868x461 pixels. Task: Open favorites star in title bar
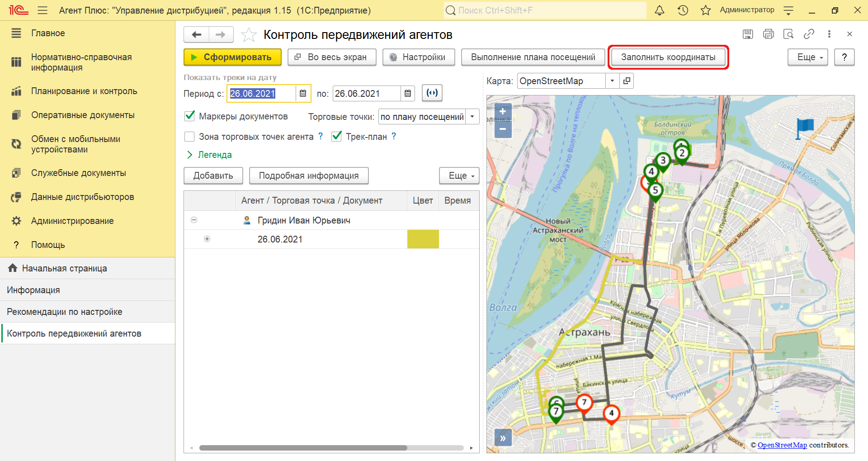(x=706, y=10)
